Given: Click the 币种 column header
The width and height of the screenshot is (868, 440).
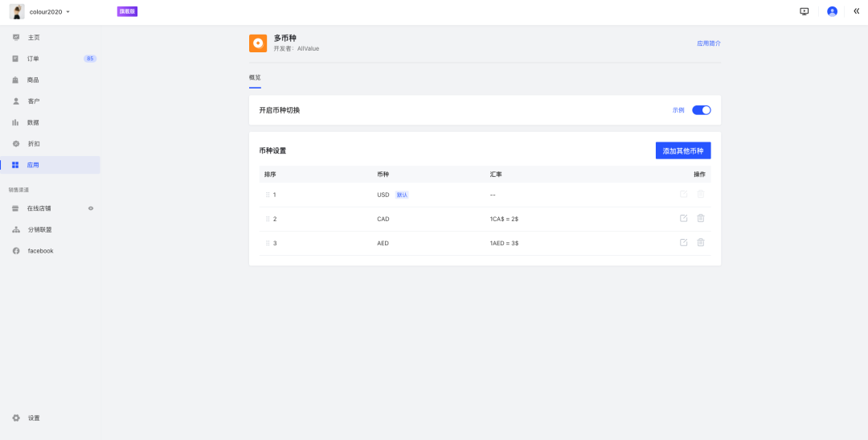Looking at the screenshot, I should [x=383, y=175].
